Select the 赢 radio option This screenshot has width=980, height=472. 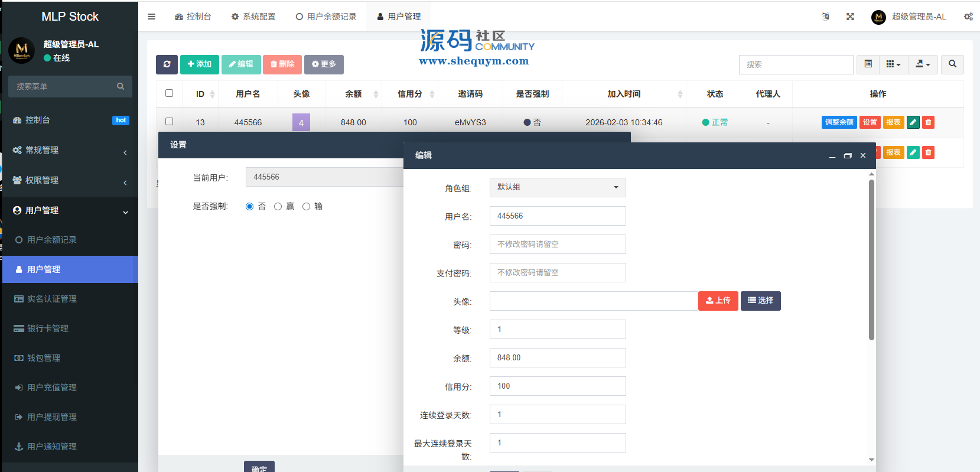[x=278, y=207]
